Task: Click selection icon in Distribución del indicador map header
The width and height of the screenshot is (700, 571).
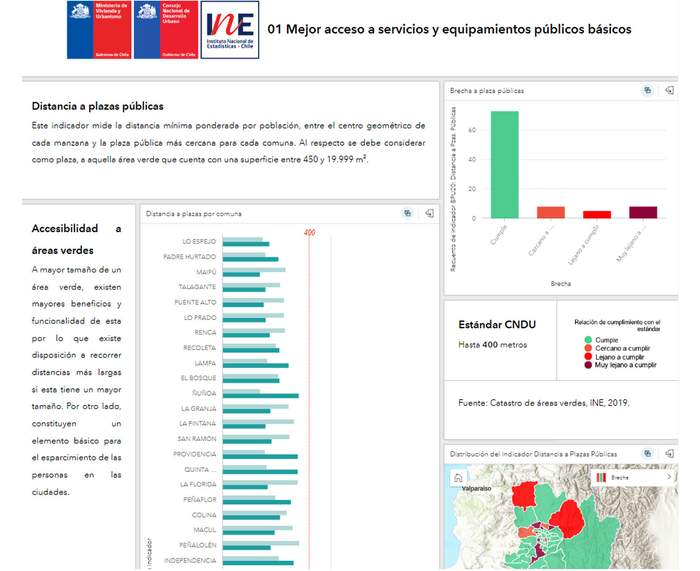Action: pos(647,454)
